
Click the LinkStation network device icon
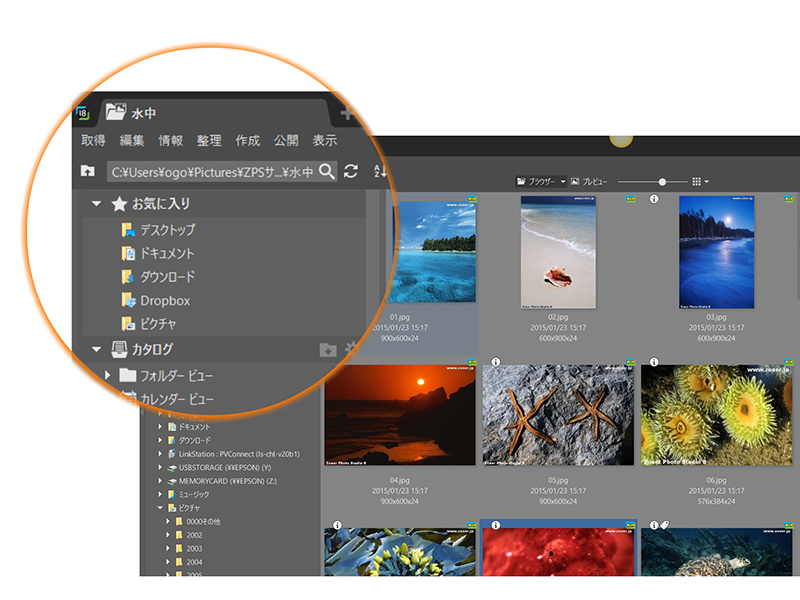(x=172, y=454)
